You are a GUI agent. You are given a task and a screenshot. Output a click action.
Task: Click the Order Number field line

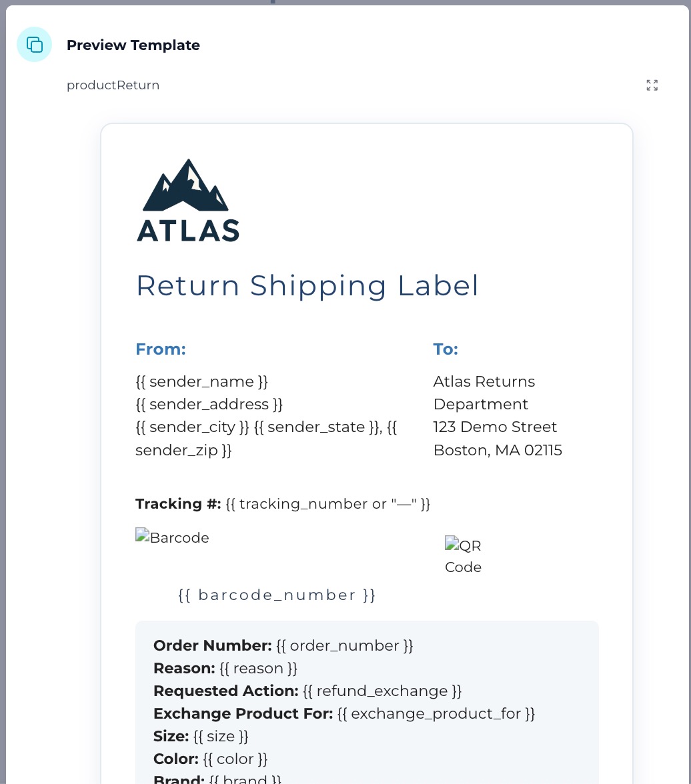click(x=283, y=645)
